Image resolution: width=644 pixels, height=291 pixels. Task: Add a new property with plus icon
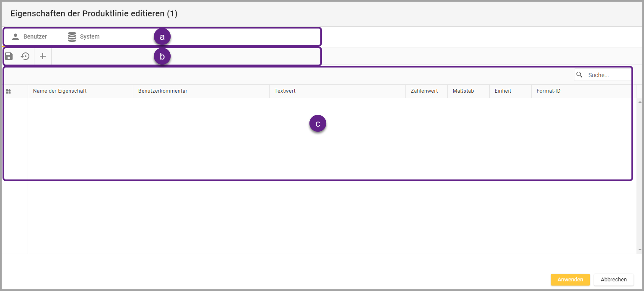click(42, 56)
